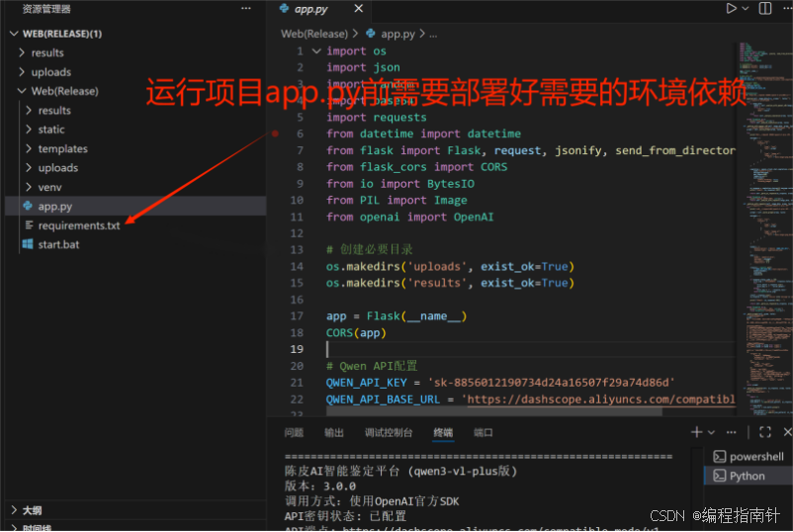
Task: Click the Python icon of app.py tree row
Action: click(28, 206)
